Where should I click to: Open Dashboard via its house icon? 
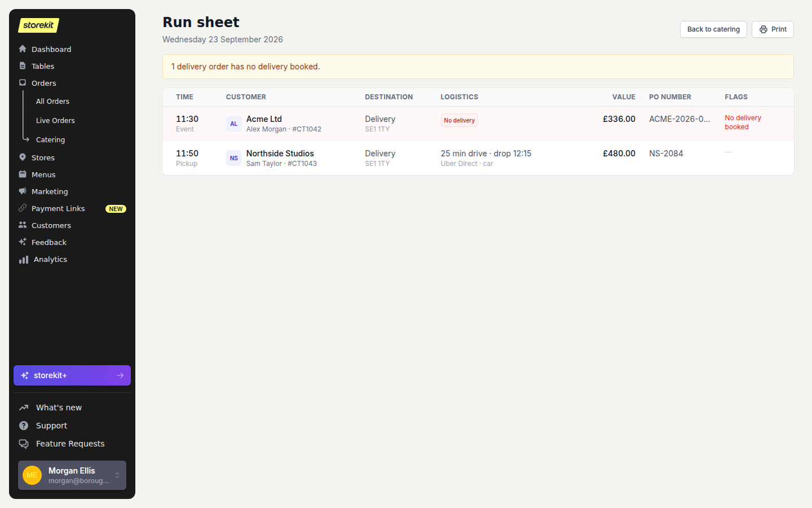(23, 49)
